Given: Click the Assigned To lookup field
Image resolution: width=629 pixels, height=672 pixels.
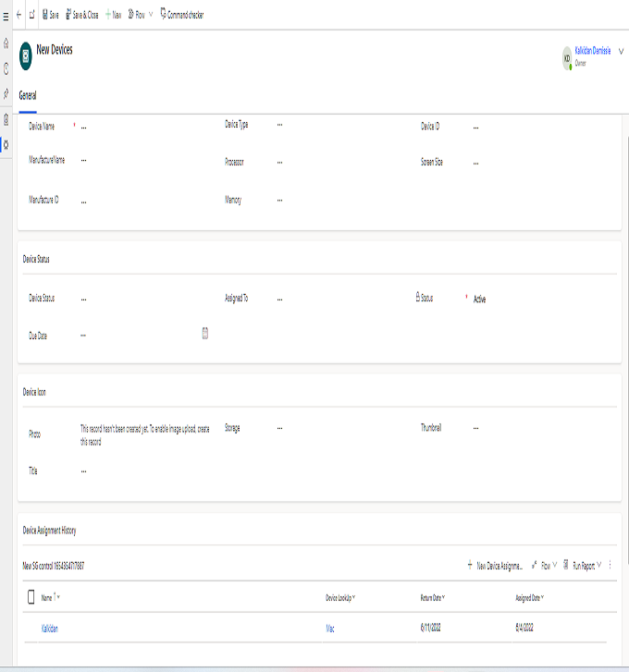Looking at the screenshot, I should click(x=341, y=299).
